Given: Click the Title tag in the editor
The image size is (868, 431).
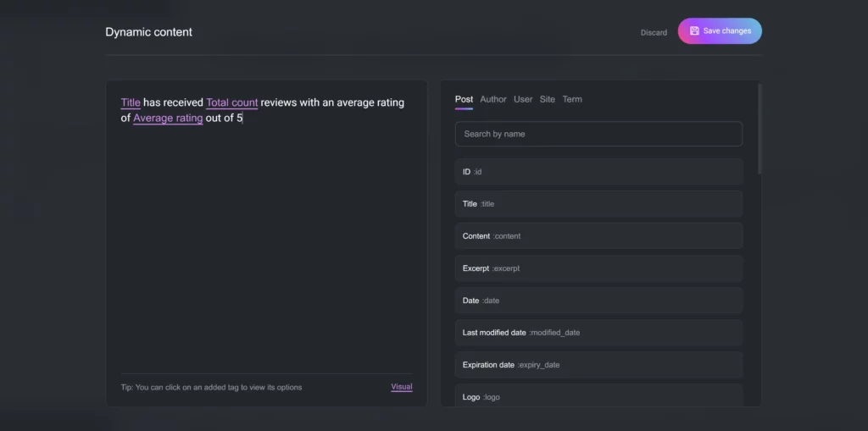Looking at the screenshot, I should (131, 102).
